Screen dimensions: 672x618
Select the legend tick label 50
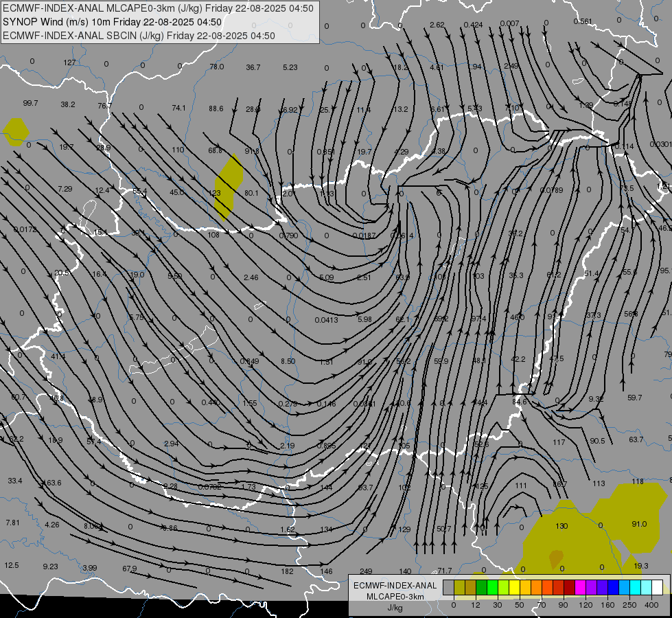point(520,605)
